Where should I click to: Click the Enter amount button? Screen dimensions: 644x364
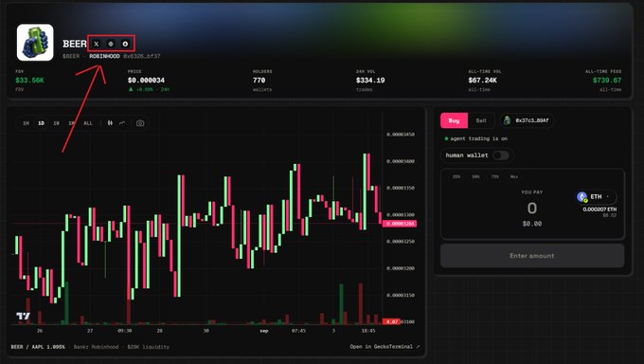click(x=532, y=256)
